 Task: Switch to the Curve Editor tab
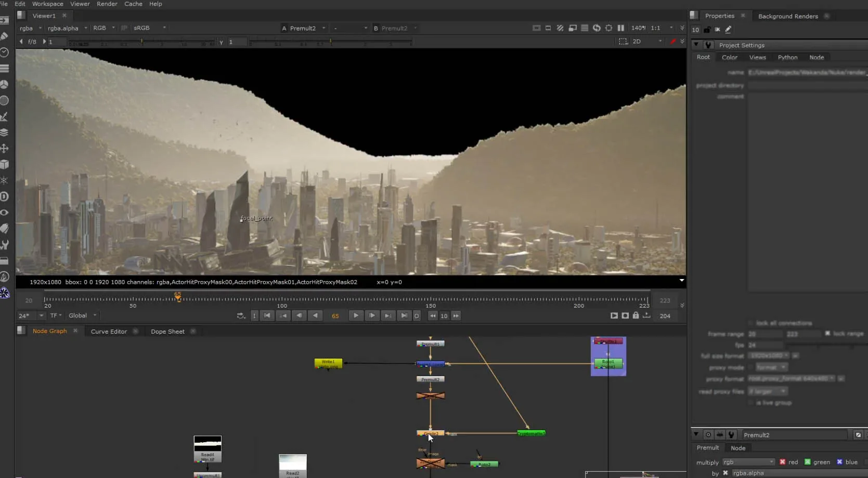pyautogui.click(x=109, y=331)
